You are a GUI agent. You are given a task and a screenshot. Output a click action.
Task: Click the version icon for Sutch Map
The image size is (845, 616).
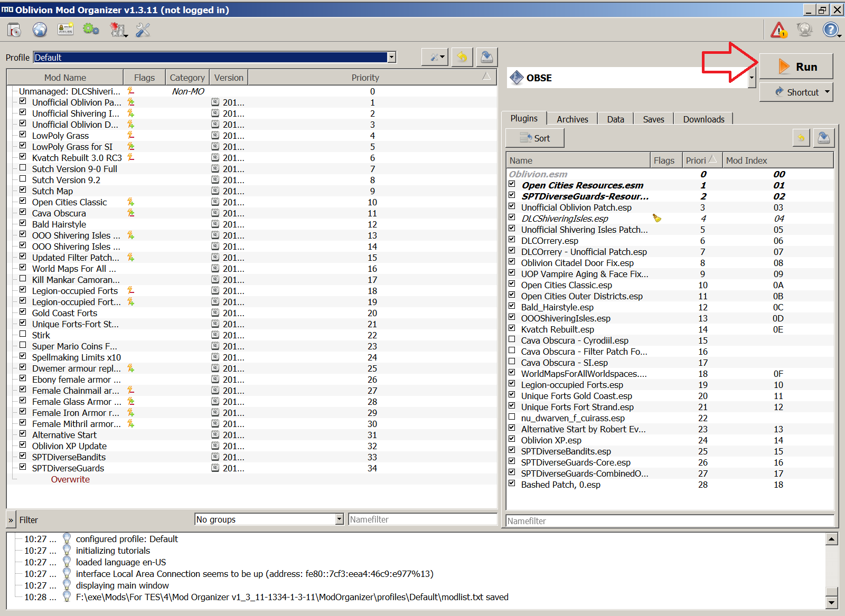pyautogui.click(x=215, y=191)
